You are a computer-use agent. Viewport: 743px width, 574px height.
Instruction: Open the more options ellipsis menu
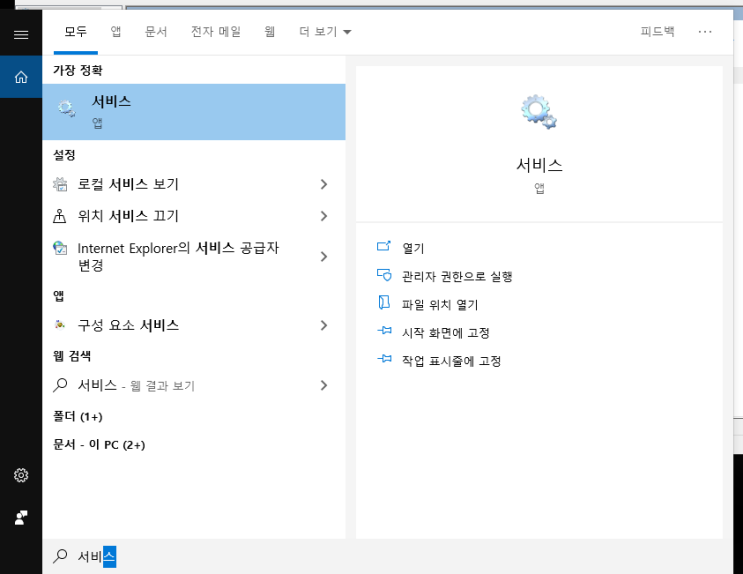tap(705, 32)
